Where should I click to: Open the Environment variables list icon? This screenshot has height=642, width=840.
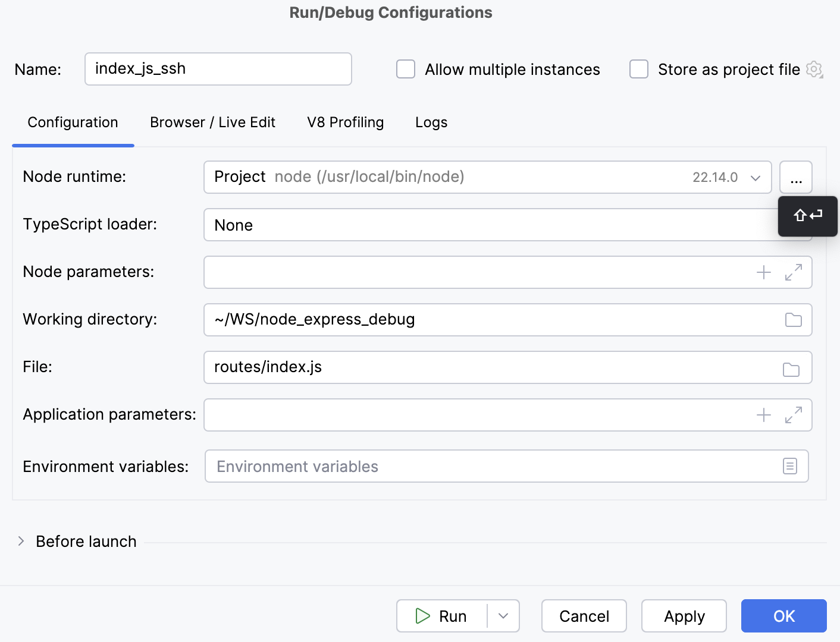click(x=790, y=466)
